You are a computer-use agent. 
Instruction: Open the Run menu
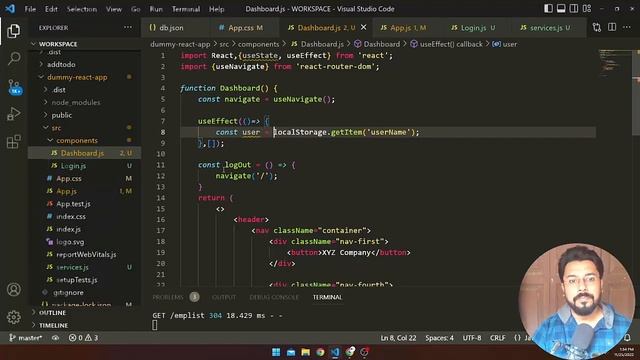(156, 9)
